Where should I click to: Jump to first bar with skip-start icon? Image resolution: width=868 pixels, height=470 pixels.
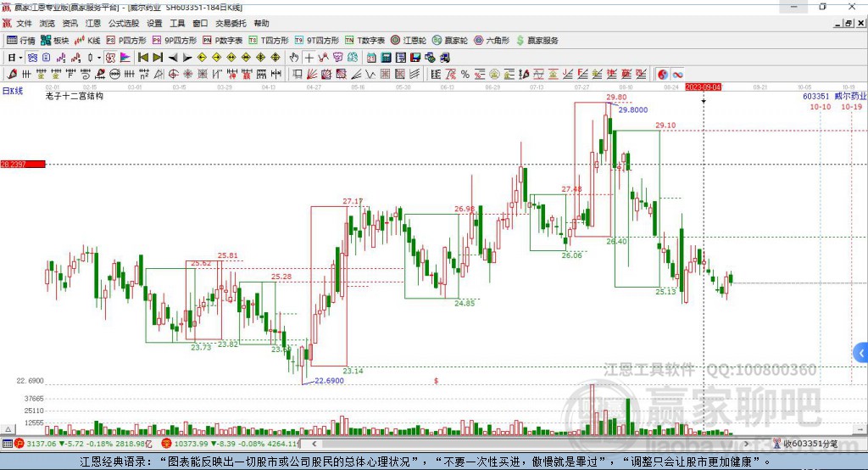[x=142, y=58]
